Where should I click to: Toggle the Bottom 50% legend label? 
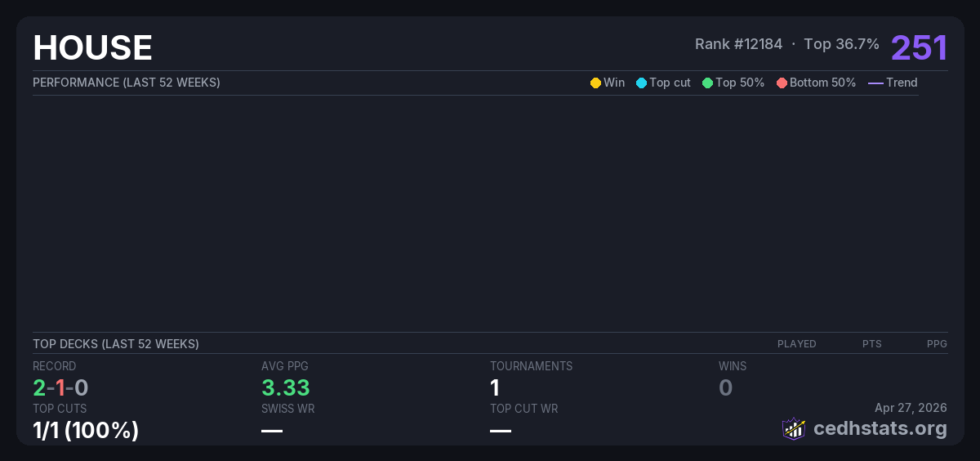[822, 83]
